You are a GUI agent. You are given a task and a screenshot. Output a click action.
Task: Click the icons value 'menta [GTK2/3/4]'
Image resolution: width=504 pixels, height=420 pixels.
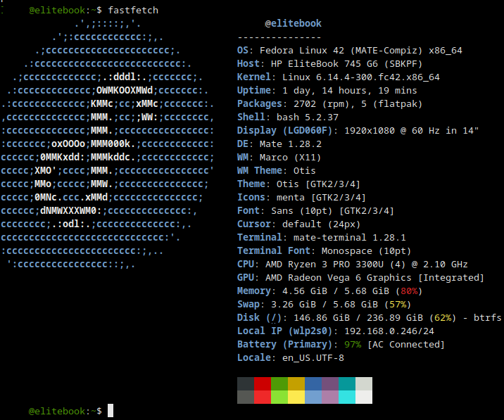[x=322, y=197]
